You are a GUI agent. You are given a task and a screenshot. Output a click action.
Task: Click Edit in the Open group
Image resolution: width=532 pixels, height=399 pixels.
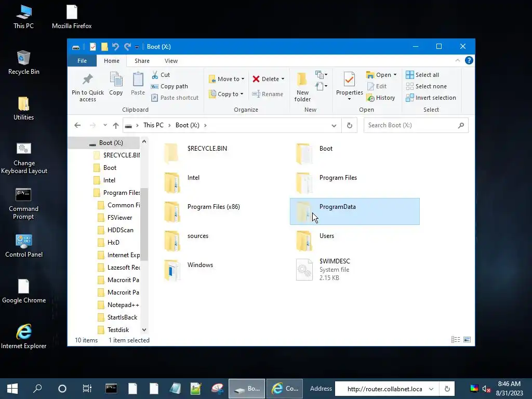(x=377, y=86)
